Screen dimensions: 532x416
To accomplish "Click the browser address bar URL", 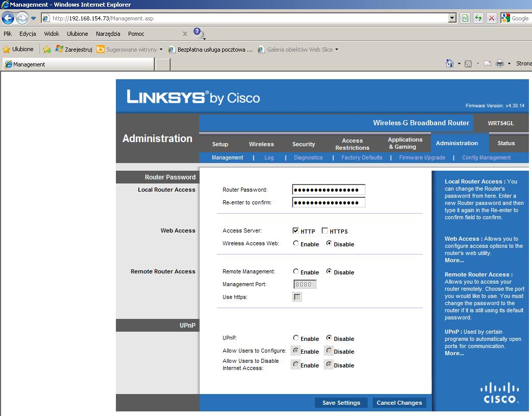I will point(103,18).
